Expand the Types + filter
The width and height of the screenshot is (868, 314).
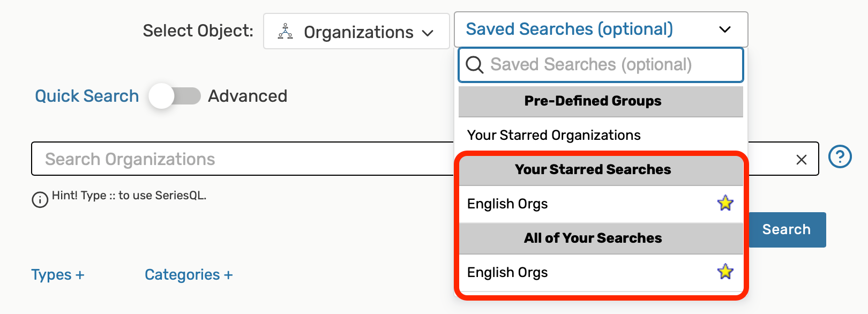pos(58,275)
